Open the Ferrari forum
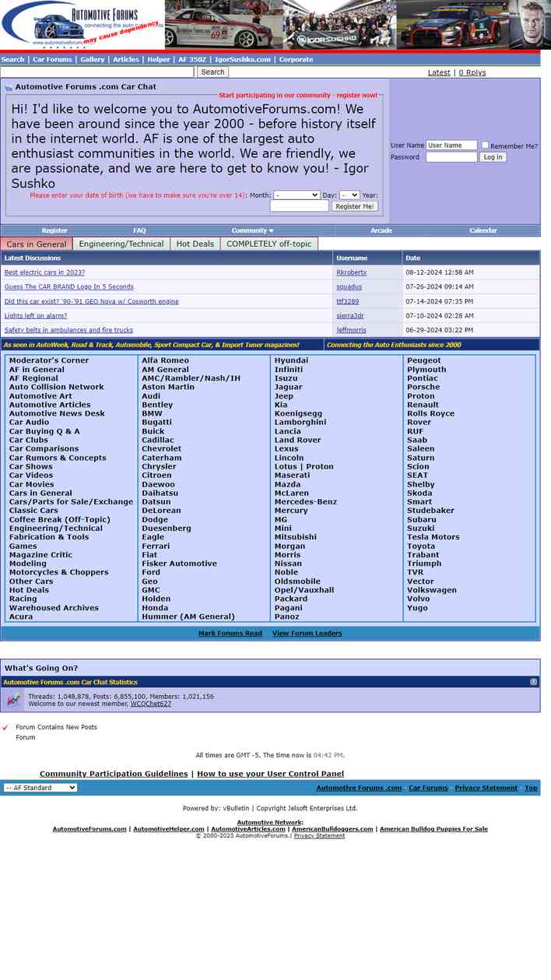Image resolution: width=551 pixels, height=980 pixels. tap(156, 546)
